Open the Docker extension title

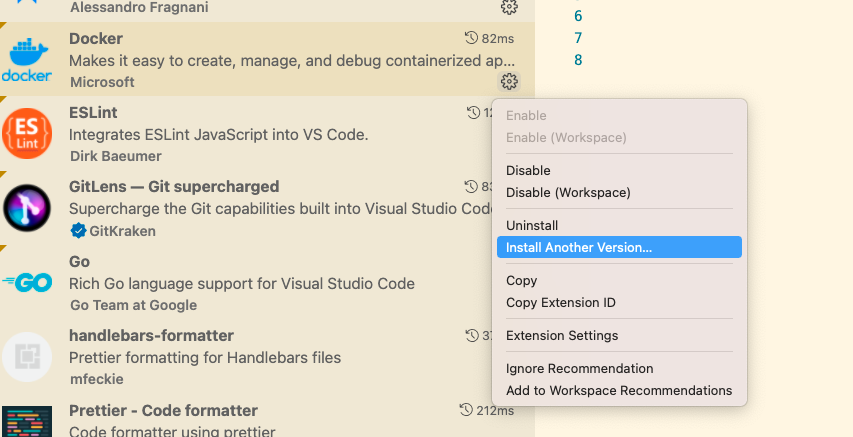96,38
